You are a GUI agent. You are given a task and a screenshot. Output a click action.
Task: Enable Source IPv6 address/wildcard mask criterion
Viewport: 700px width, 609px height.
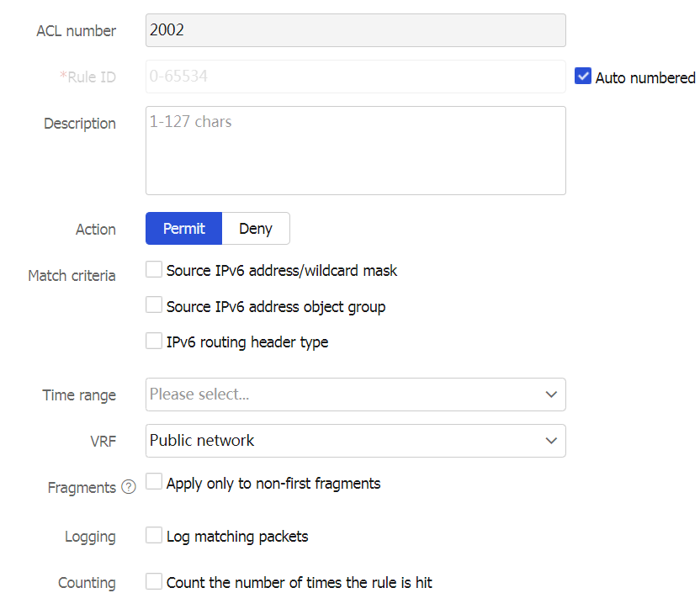point(154,270)
